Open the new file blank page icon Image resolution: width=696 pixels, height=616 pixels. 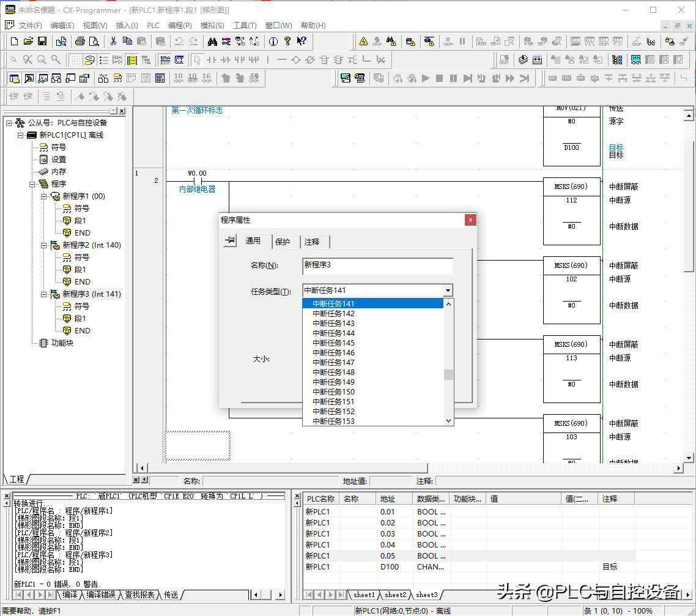click(x=15, y=42)
